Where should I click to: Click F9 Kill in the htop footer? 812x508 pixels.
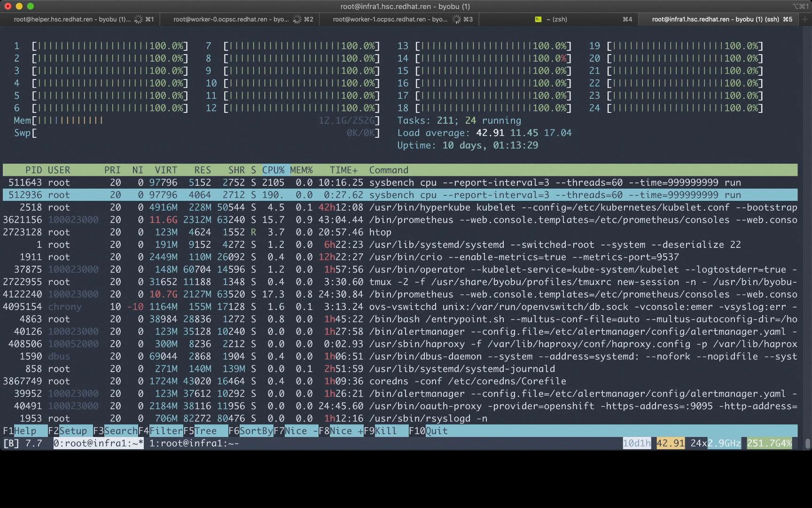pyautogui.click(x=386, y=431)
